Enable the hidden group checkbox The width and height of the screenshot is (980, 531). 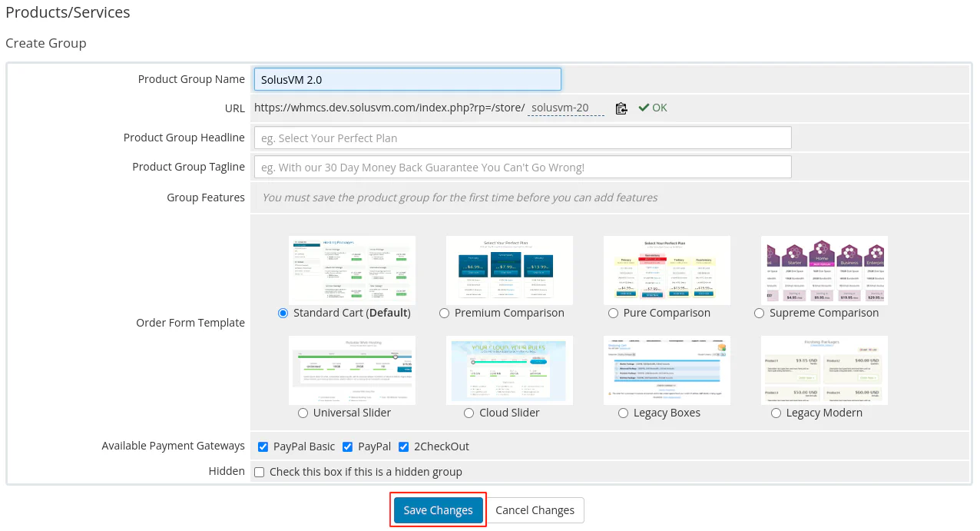[x=259, y=472]
